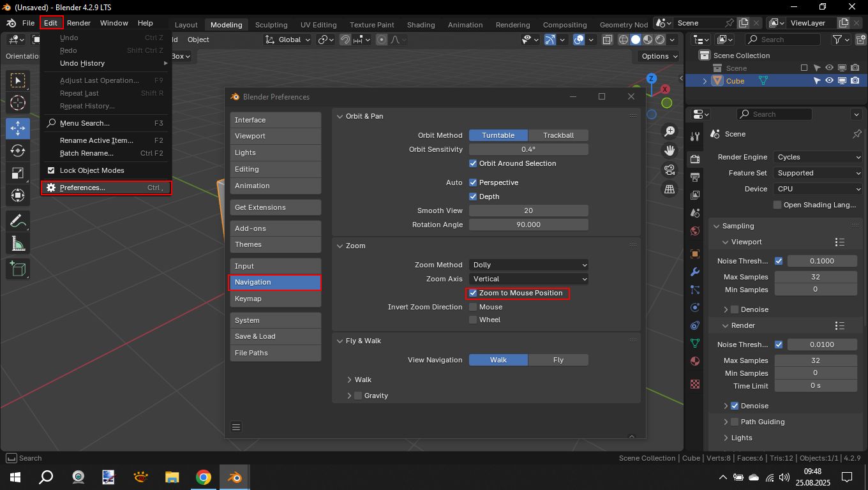Viewport: 868px width, 490px height.
Task: Hide the Cube using eye icon
Action: (x=829, y=81)
